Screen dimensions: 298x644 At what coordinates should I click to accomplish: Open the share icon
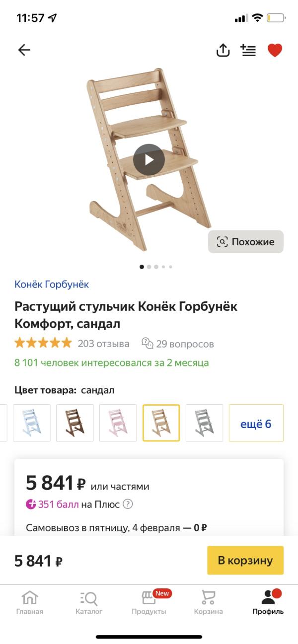coord(223,50)
